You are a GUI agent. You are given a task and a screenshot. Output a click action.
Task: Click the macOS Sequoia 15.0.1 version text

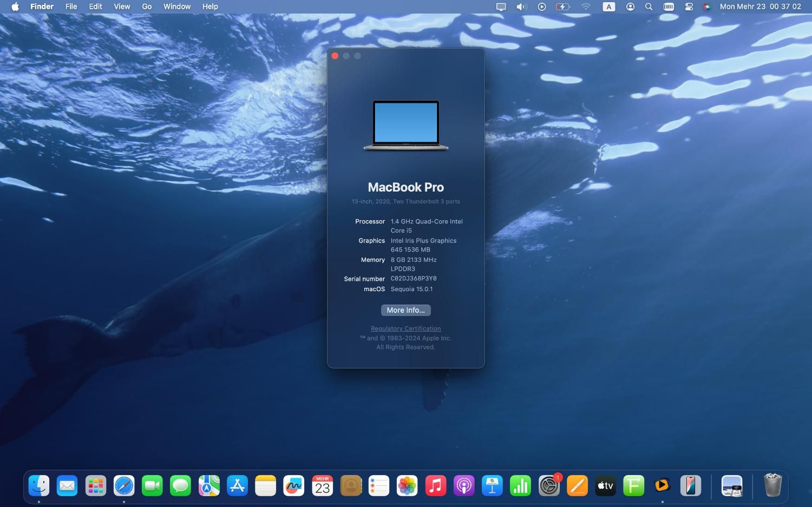coord(411,289)
